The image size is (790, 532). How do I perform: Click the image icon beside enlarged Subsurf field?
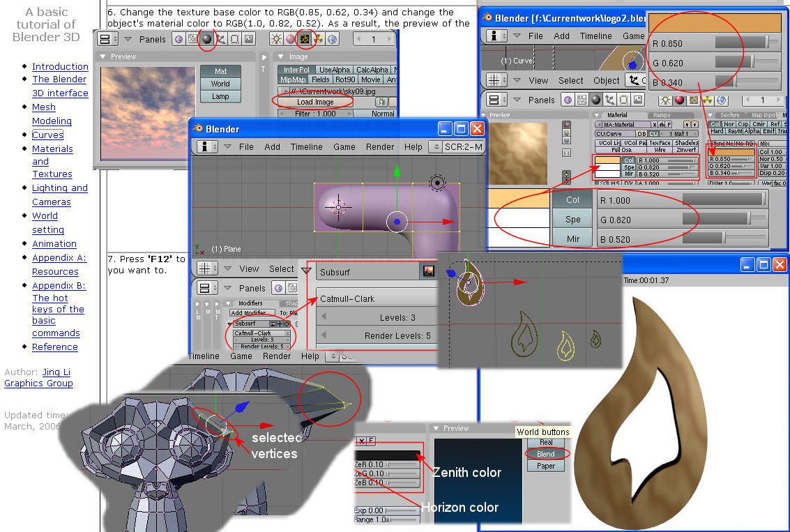point(428,271)
